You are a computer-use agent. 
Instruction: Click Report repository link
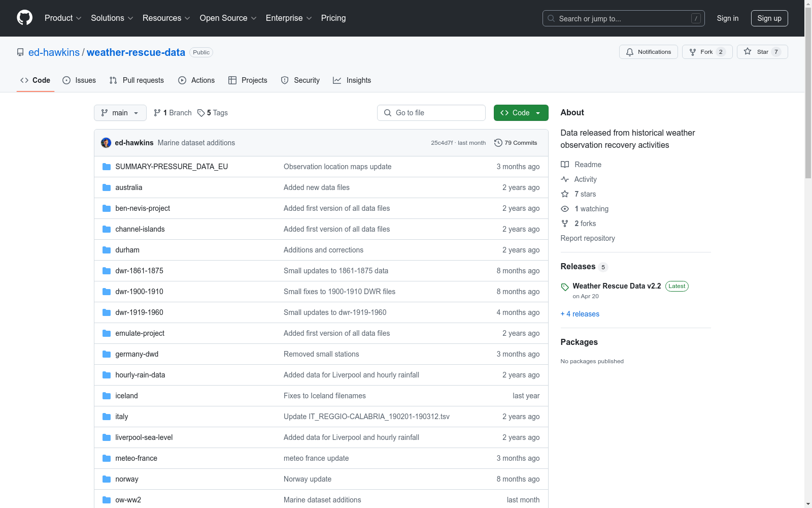588,238
